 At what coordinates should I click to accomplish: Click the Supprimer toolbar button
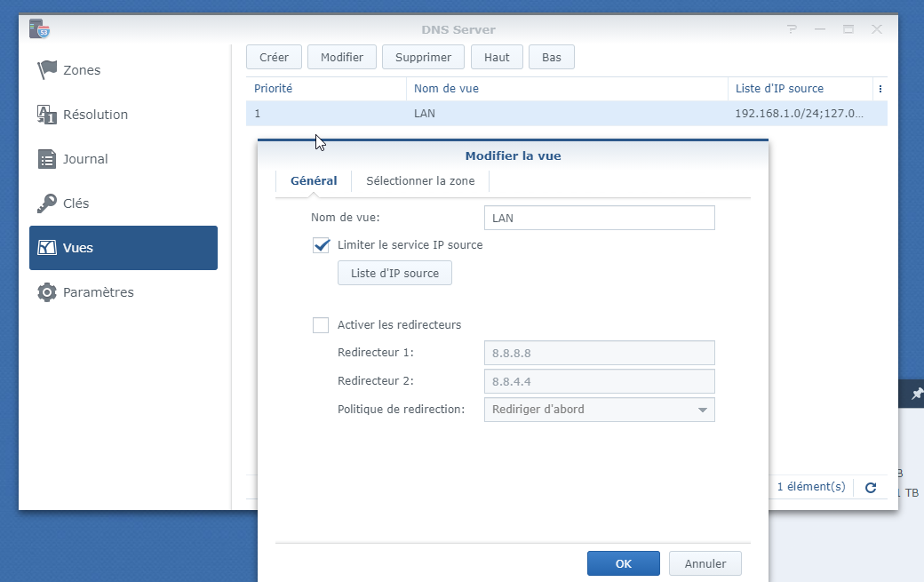click(423, 58)
